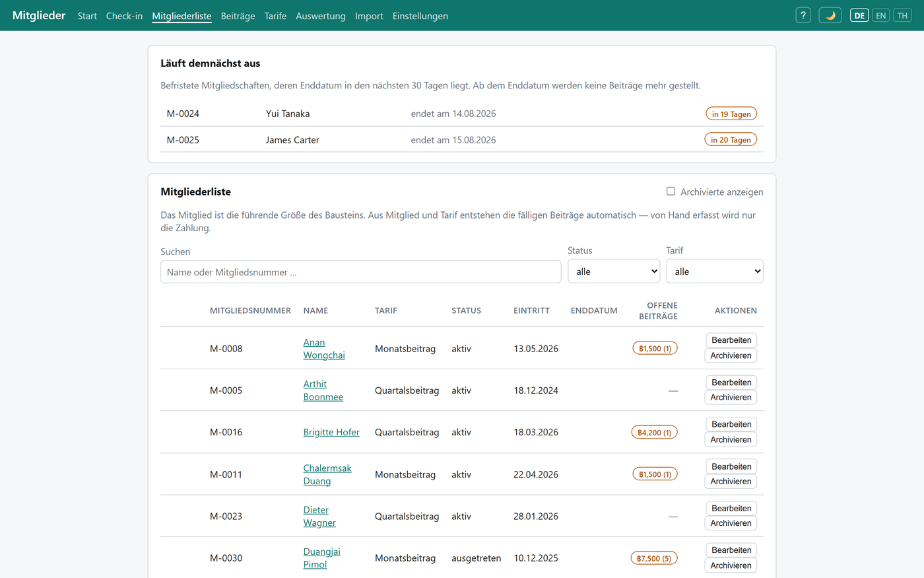This screenshot has height=578, width=924.
Task: Switch language to EN
Action: (881, 16)
